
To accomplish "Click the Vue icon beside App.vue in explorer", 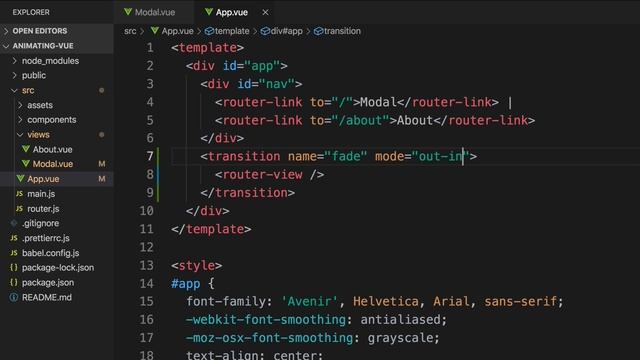I will pyautogui.click(x=20, y=179).
